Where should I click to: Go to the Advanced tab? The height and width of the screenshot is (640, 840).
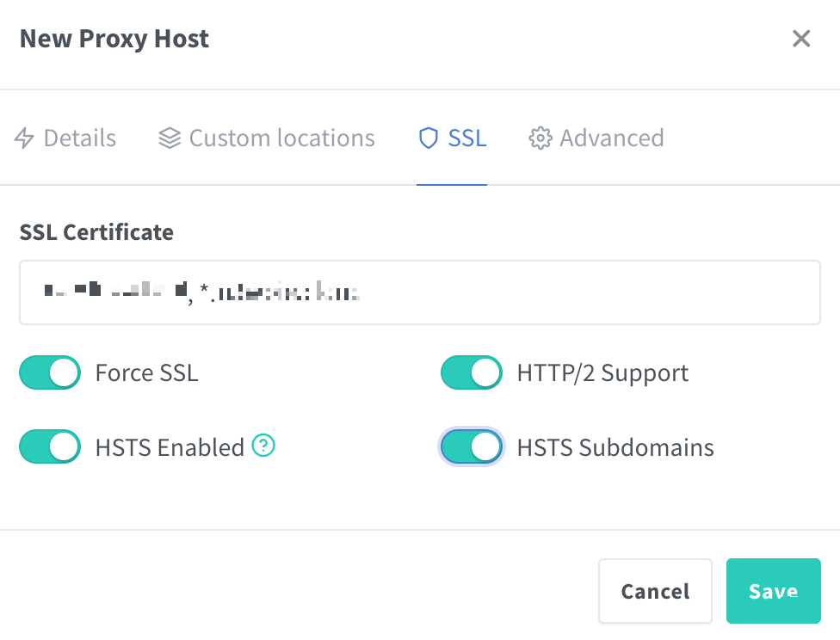point(611,138)
